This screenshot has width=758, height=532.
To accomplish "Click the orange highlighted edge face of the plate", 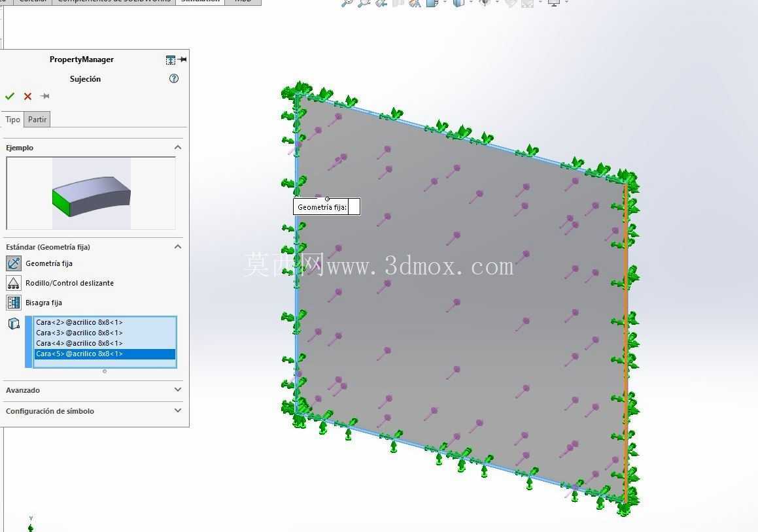I will tap(625, 343).
